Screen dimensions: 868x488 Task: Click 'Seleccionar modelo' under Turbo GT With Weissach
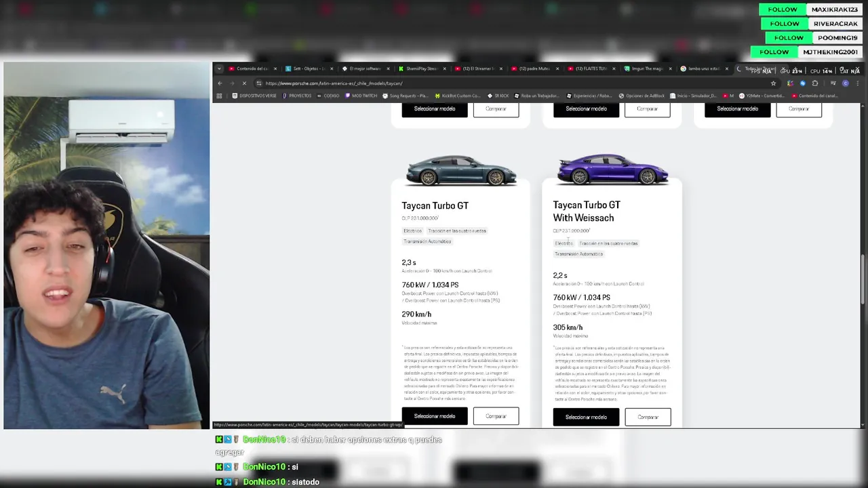tap(586, 417)
